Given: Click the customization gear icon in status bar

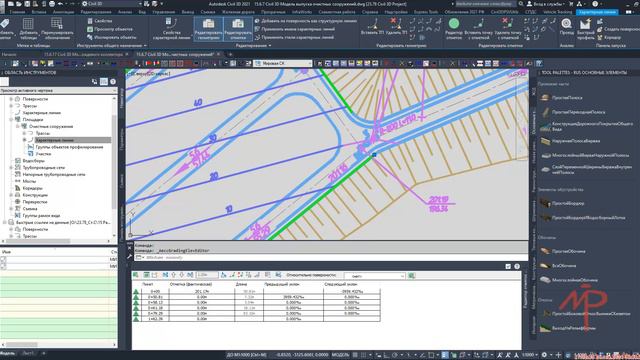Looking at the screenshot, I should coord(544,355).
